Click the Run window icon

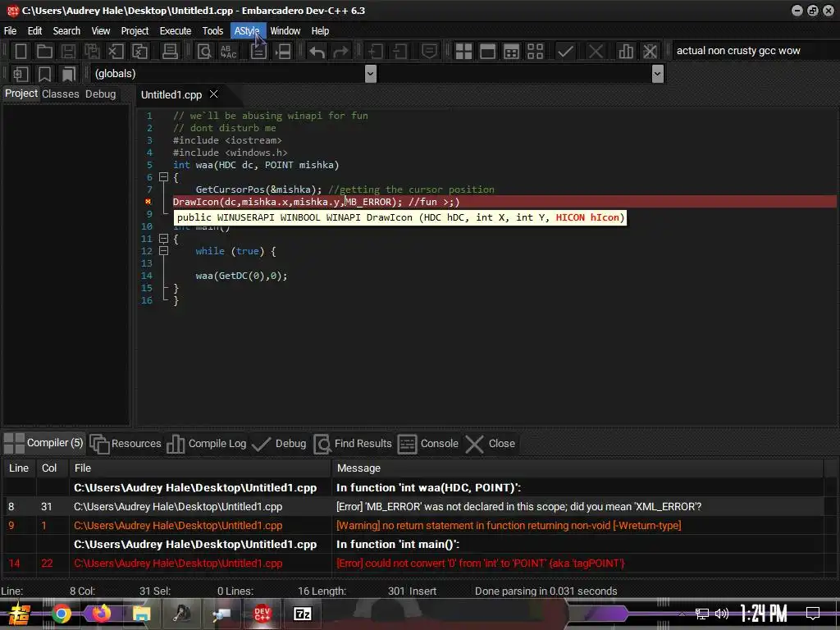point(487,52)
